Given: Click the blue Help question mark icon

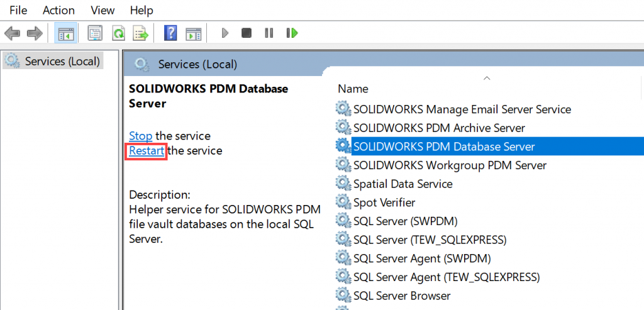Looking at the screenshot, I should [x=170, y=33].
